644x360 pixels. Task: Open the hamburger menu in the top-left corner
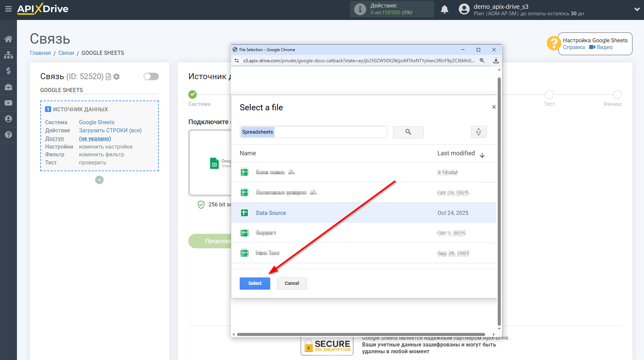(8, 9)
